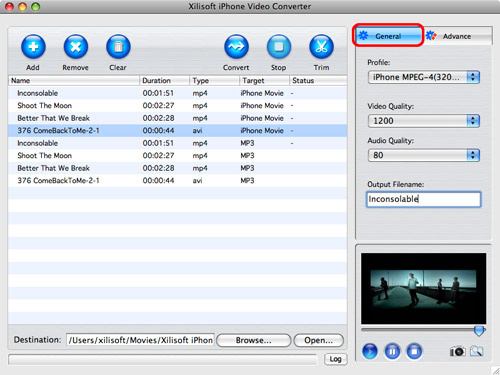This screenshot has height=375, width=500.
Task: Pause the preview video
Action: 392,351
